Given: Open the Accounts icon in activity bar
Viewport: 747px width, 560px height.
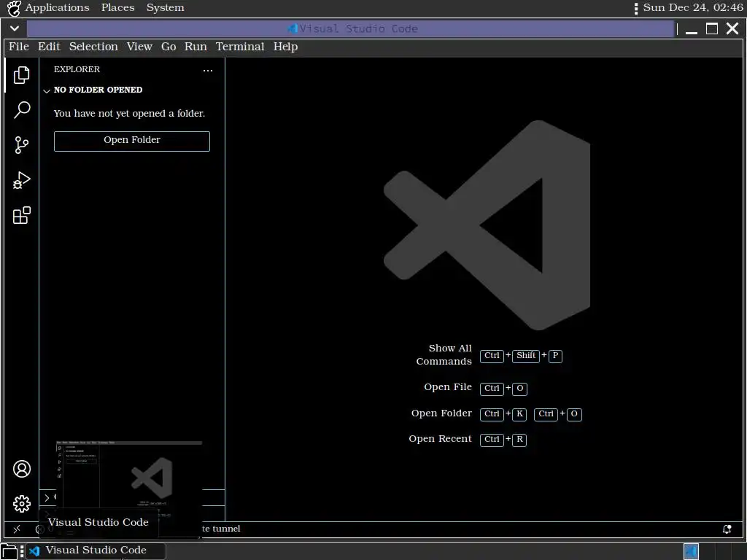Looking at the screenshot, I should pyautogui.click(x=21, y=469).
